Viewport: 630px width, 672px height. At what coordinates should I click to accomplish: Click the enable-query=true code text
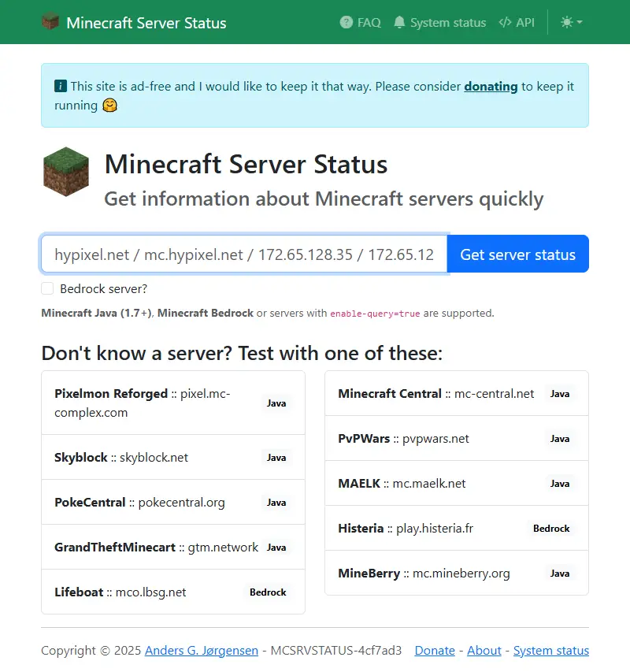coord(375,314)
